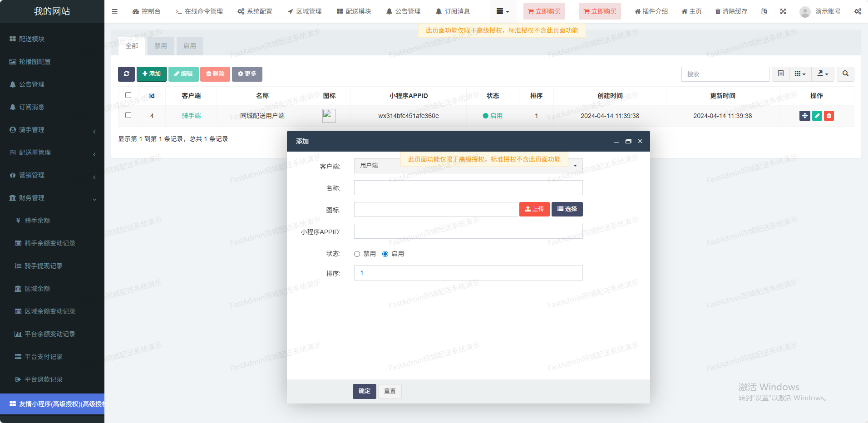Click the green edit pencil icon in row
The image size is (868, 423).
(x=817, y=116)
